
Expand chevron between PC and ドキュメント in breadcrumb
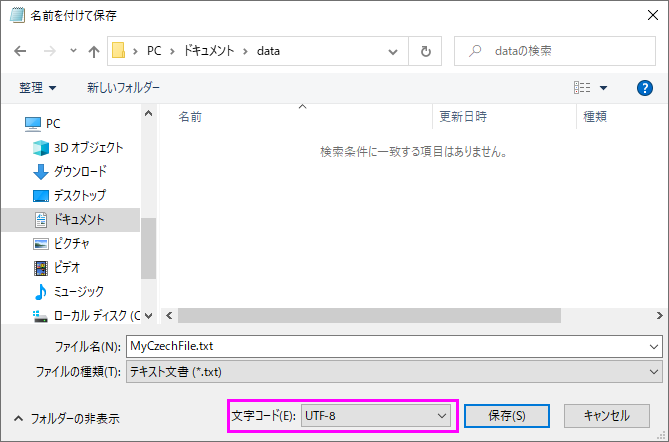pyautogui.click(x=172, y=51)
